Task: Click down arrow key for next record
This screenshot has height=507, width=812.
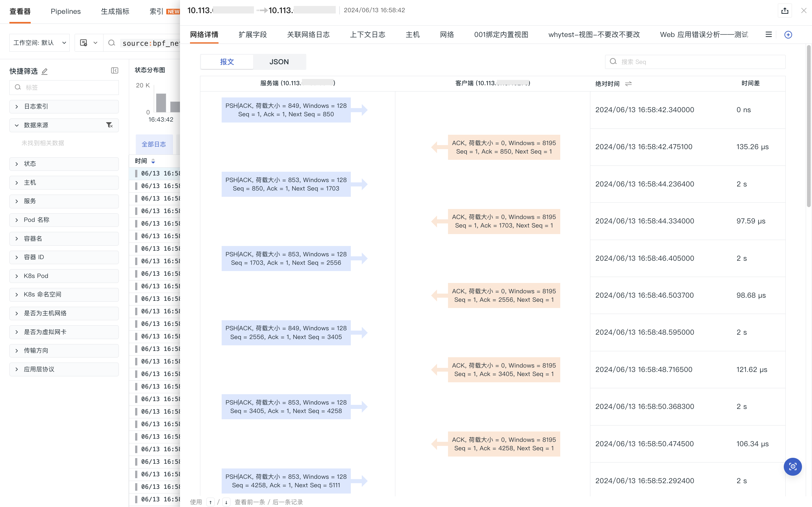Action: pyautogui.click(x=226, y=502)
